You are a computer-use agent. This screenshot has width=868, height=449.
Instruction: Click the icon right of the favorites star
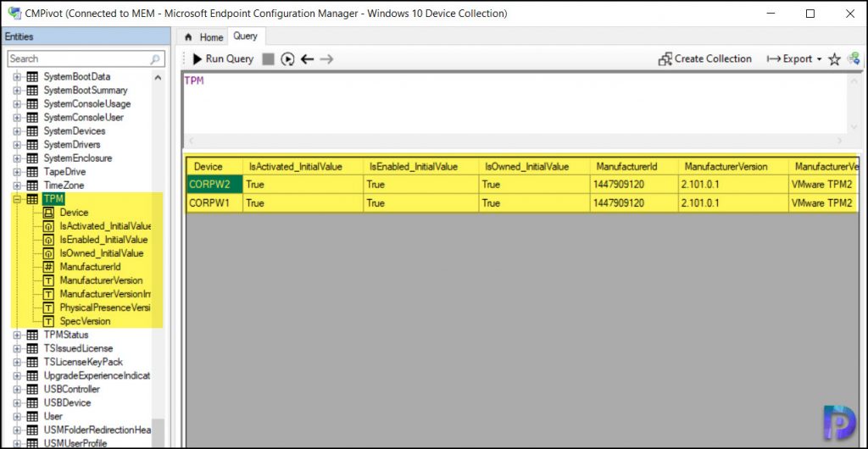point(853,58)
